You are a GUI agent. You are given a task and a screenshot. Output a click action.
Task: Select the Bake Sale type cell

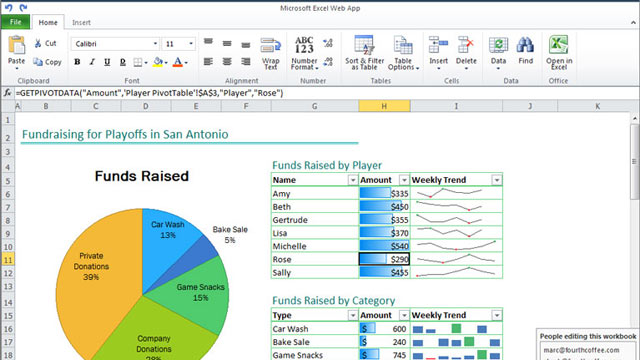315,342
